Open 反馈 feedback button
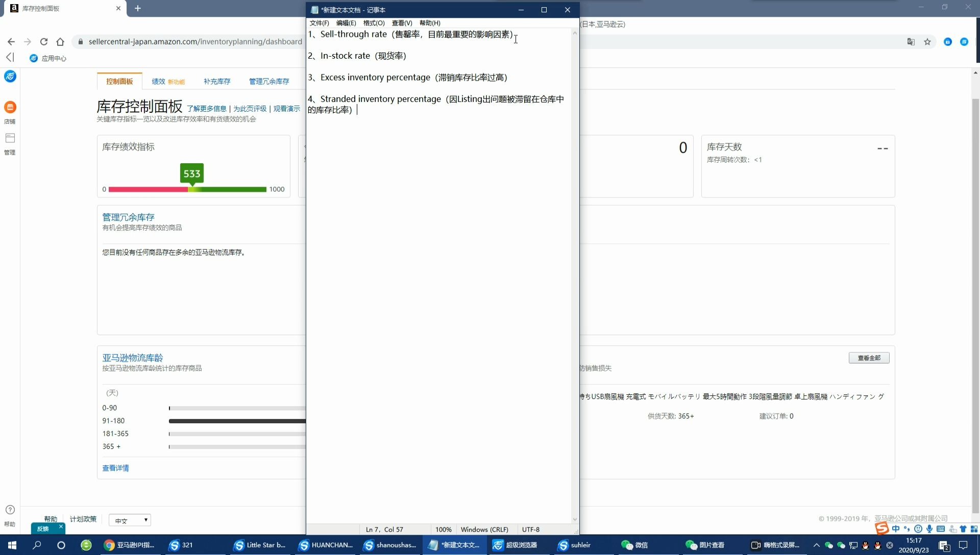 tap(43, 529)
